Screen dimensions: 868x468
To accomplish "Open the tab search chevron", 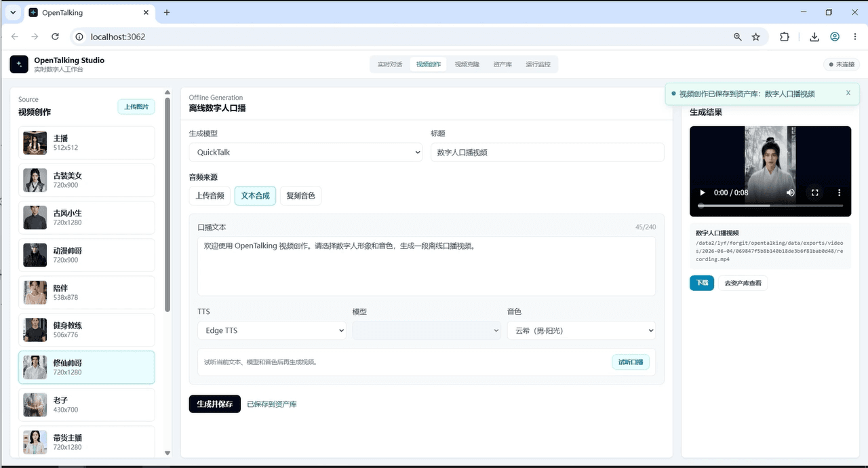I will coord(12,12).
